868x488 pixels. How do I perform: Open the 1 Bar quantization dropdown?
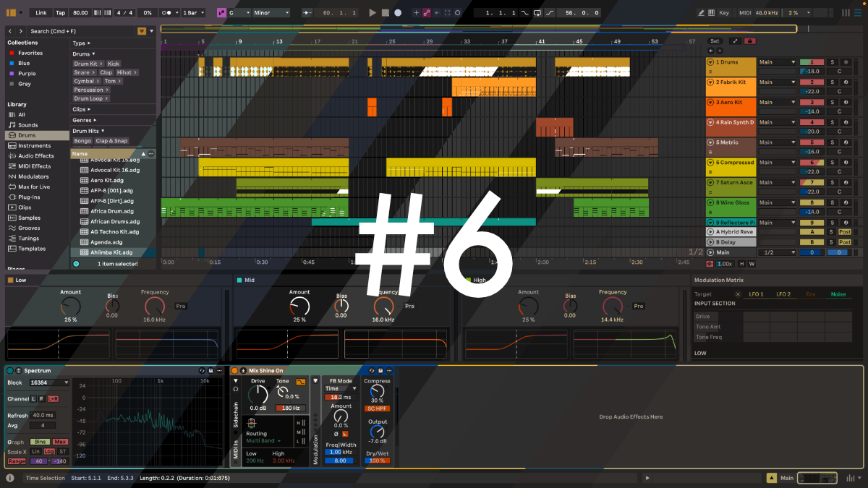pos(193,13)
